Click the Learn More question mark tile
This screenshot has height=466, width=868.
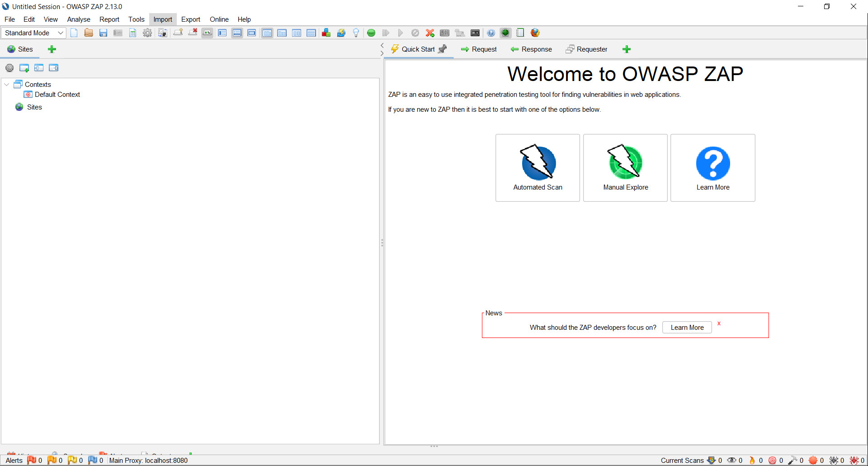click(x=713, y=168)
